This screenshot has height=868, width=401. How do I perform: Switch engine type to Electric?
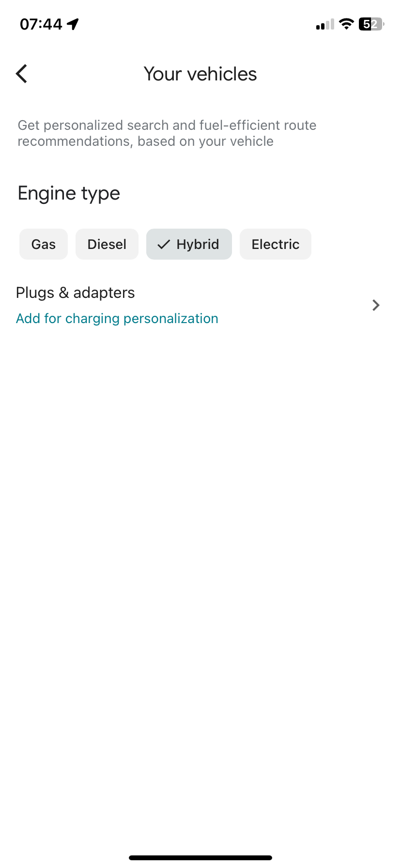(x=275, y=245)
